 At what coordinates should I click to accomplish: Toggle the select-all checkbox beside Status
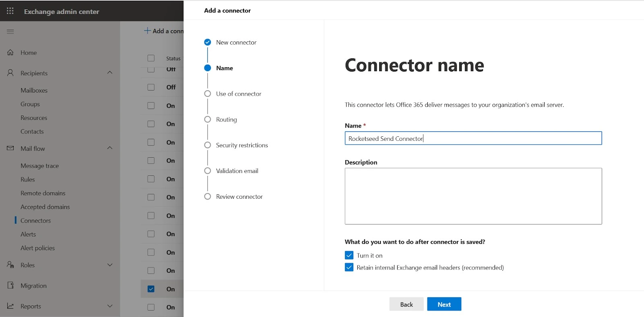point(151,58)
